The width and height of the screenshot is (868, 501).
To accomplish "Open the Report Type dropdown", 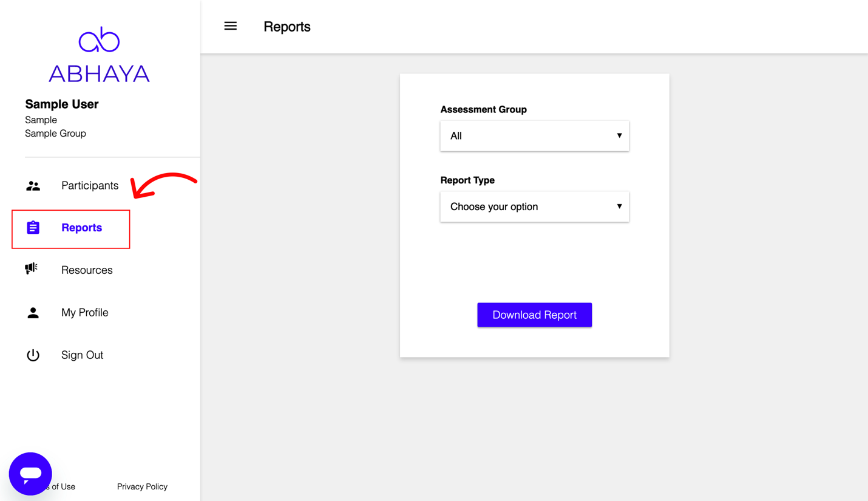I will (x=534, y=206).
